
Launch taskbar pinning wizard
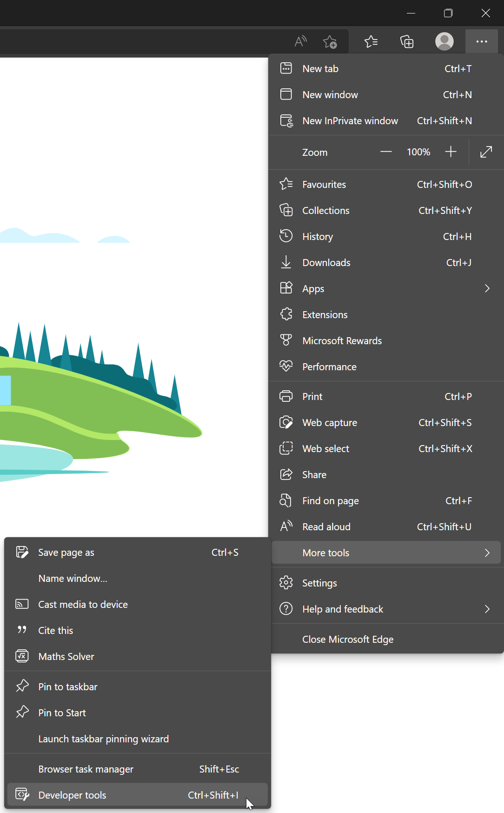point(138,739)
